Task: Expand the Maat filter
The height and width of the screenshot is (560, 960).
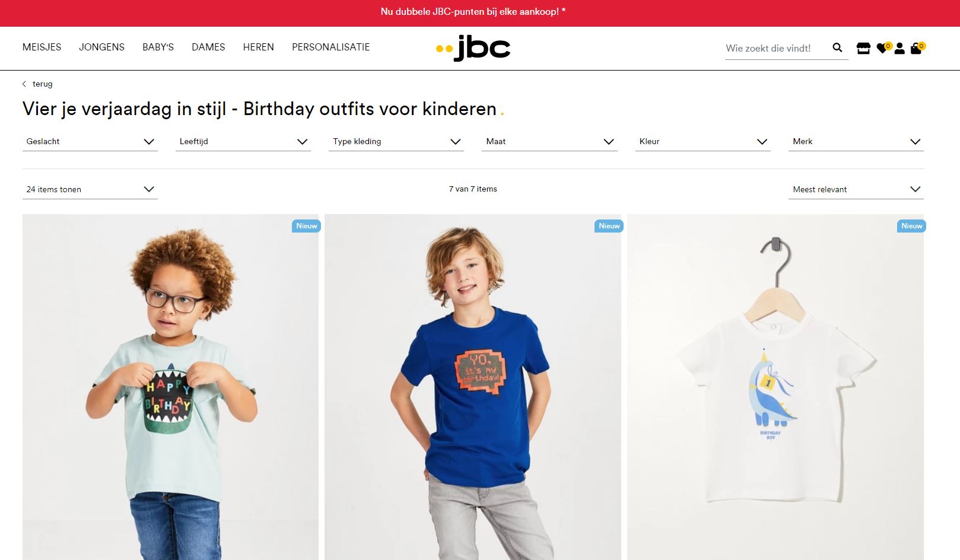Action: tap(549, 141)
